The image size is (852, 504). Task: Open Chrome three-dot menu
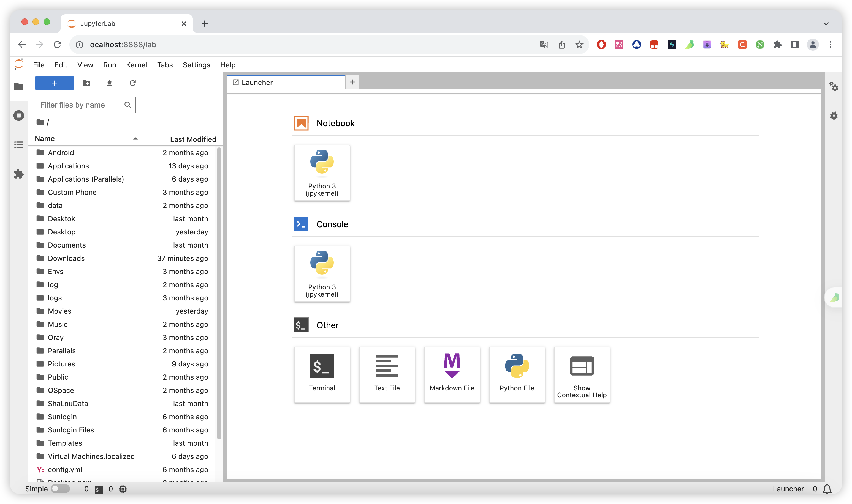[x=830, y=45]
